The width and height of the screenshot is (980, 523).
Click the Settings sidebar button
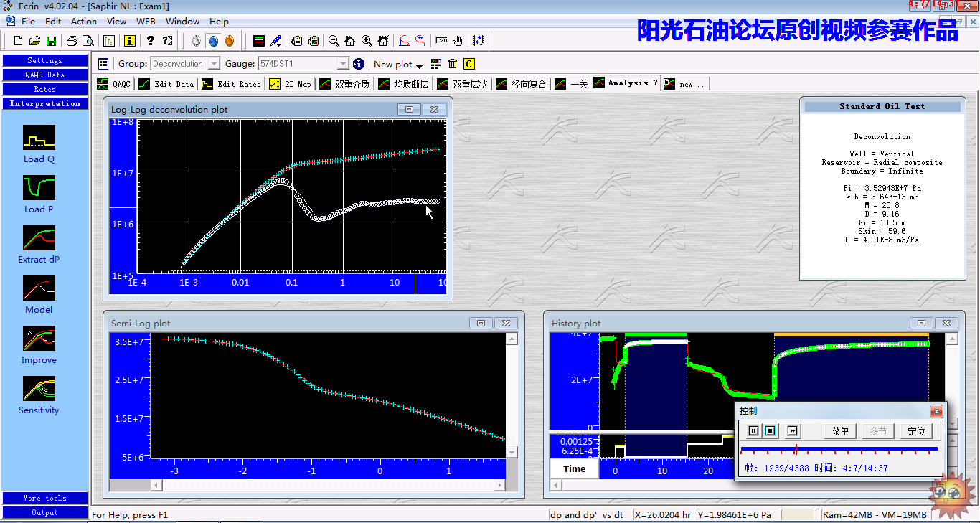[x=45, y=60]
